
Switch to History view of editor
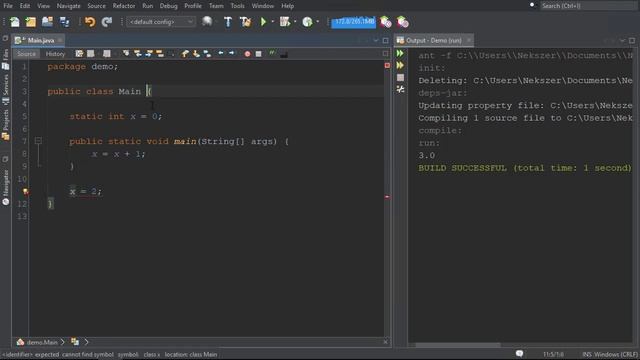(x=55, y=54)
